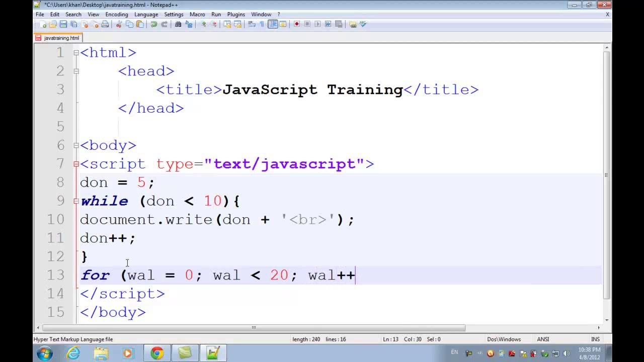Collapse the html fold marker on line 1
Image resolution: width=644 pixels, height=362 pixels.
(76, 52)
